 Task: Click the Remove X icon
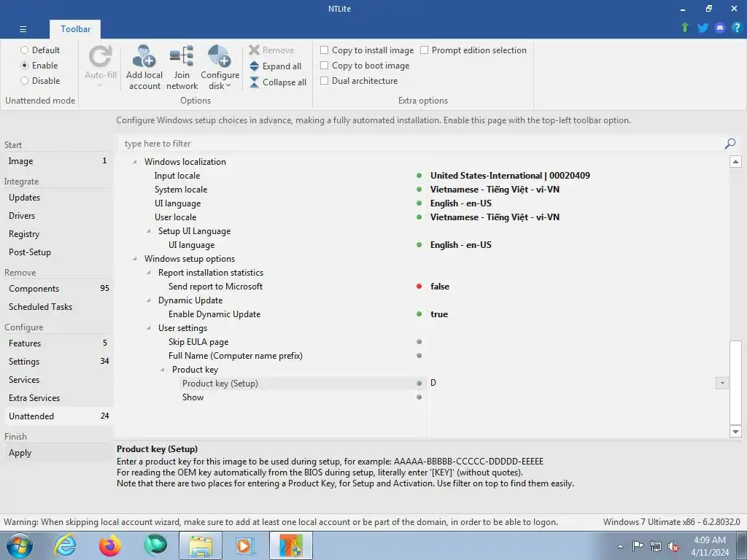pos(254,50)
